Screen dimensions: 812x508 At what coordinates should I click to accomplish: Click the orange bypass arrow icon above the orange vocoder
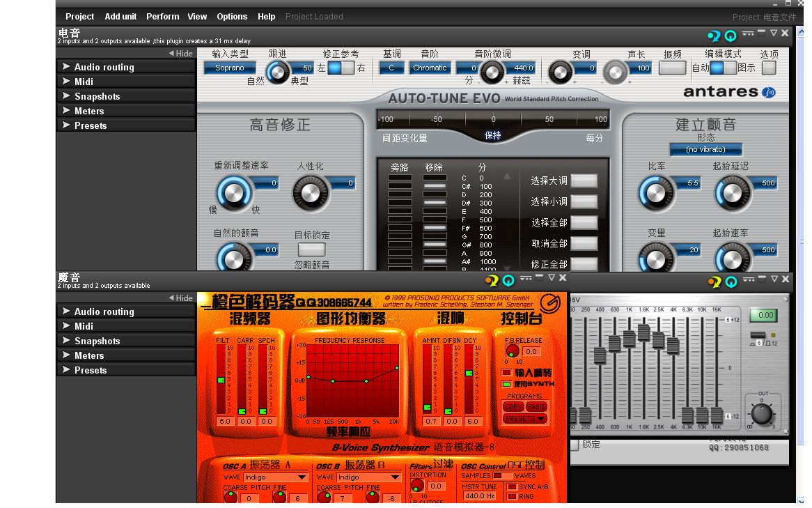[x=492, y=280]
